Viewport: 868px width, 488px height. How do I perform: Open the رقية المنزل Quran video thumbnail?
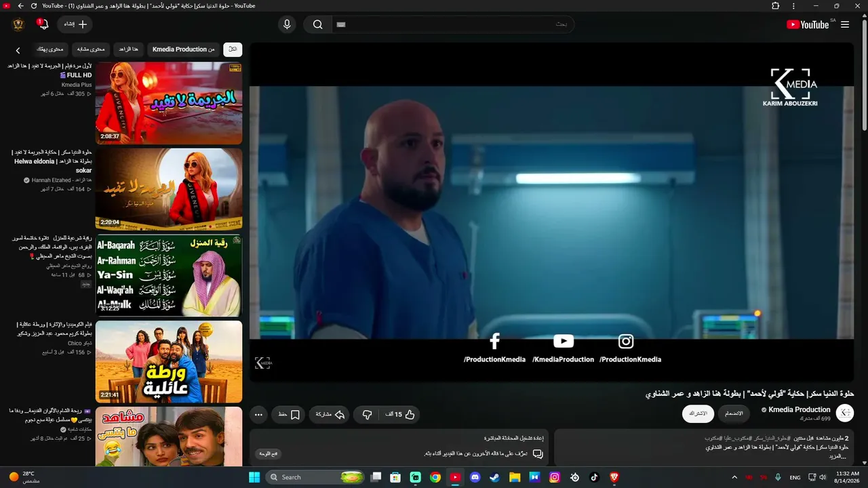pos(169,275)
